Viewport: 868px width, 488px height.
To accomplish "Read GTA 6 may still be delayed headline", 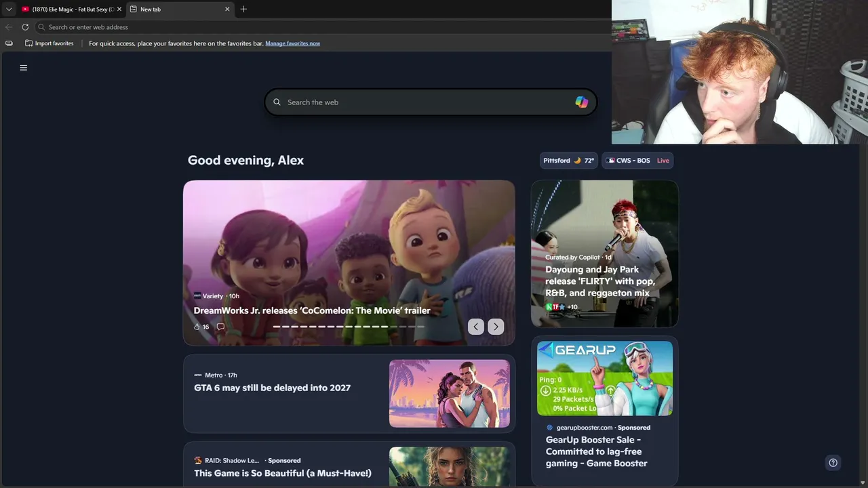I will 272,388.
